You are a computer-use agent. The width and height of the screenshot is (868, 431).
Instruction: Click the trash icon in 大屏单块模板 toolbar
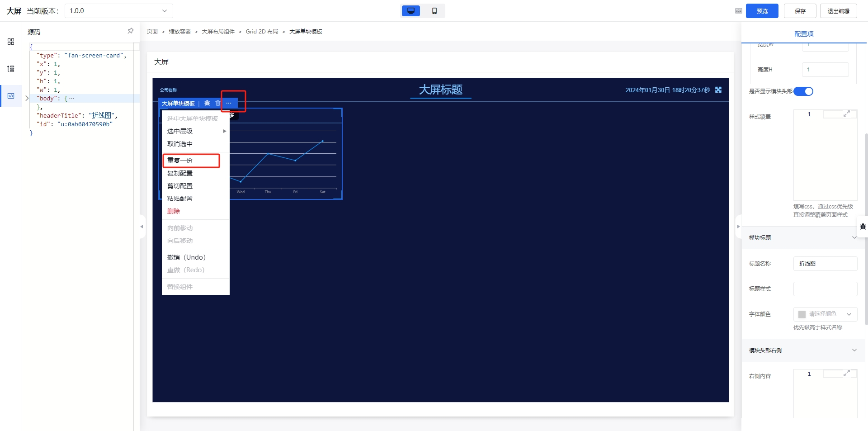pos(217,103)
